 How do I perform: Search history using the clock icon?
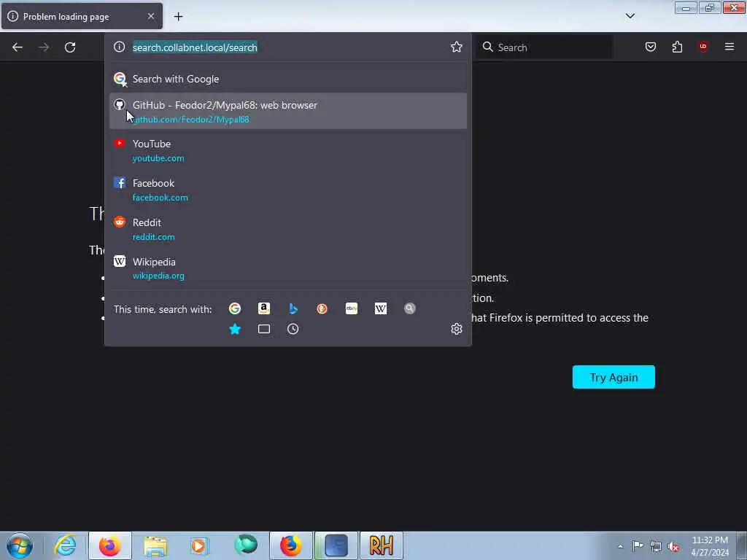click(x=293, y=329)
